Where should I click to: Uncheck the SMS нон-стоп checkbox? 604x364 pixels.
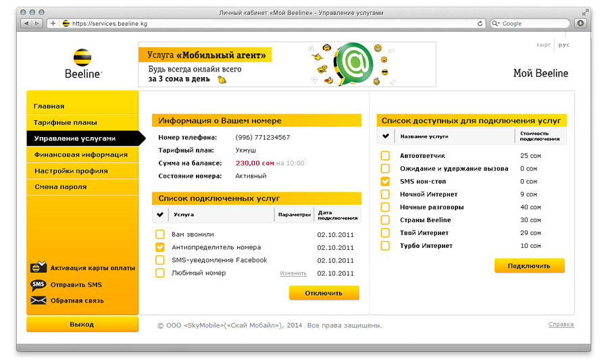coord(385,182)
